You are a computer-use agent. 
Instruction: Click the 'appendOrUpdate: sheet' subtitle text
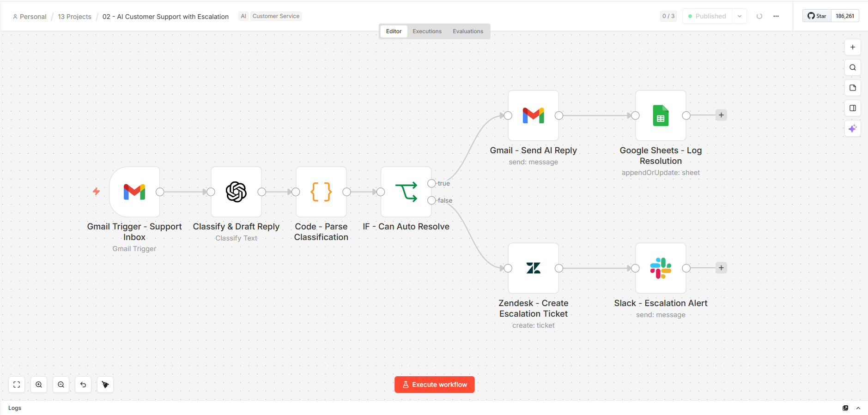661,173
